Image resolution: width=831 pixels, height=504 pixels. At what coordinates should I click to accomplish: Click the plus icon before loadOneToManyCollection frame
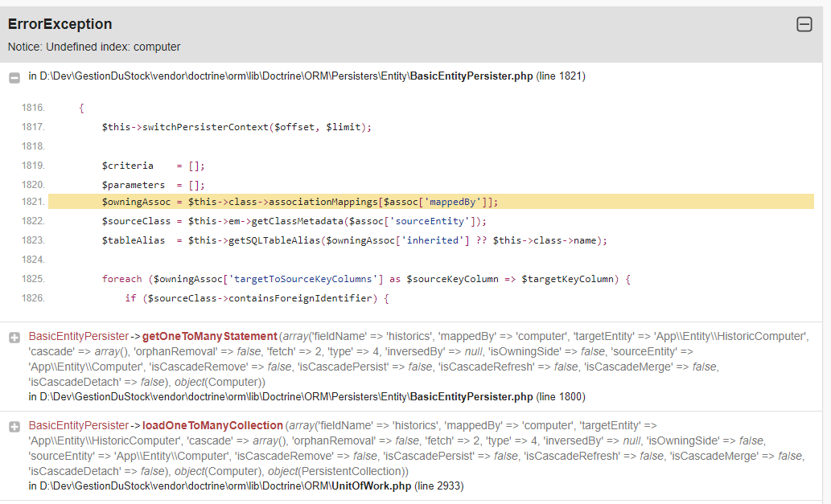pos(14,428)
